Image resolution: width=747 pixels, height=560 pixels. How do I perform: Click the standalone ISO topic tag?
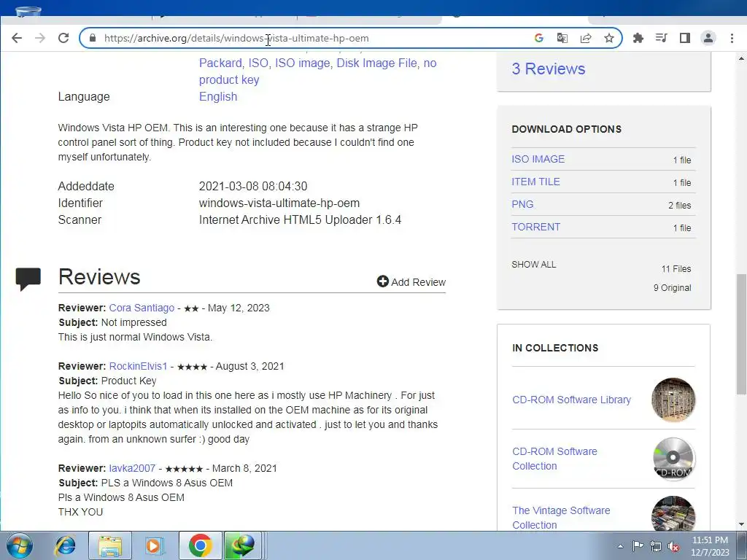pos(258,63)
